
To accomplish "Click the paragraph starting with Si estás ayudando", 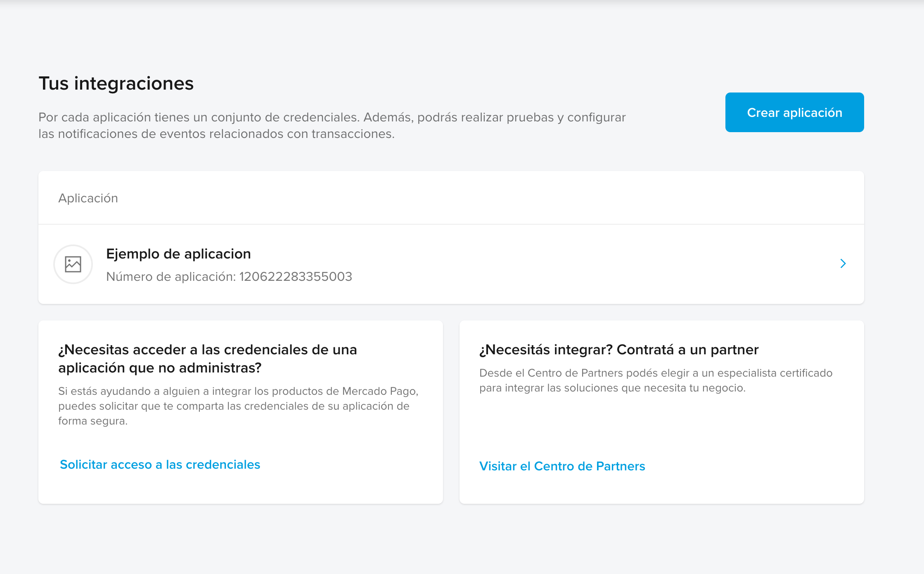I will (239, 406).
